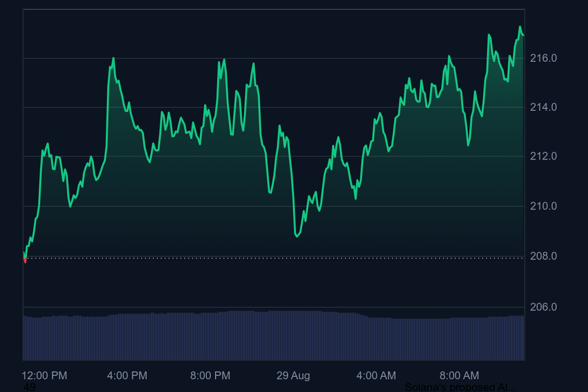Viewport: 588px width, 392px height.
Task: Click the 12:00 PM time label
Action: pos(45,376)
